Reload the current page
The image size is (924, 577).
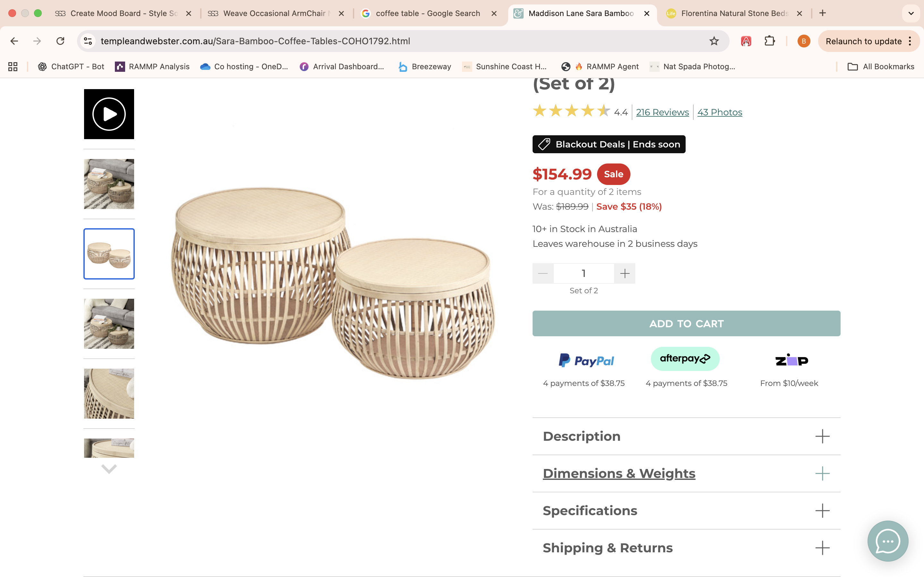pos(60,41)
